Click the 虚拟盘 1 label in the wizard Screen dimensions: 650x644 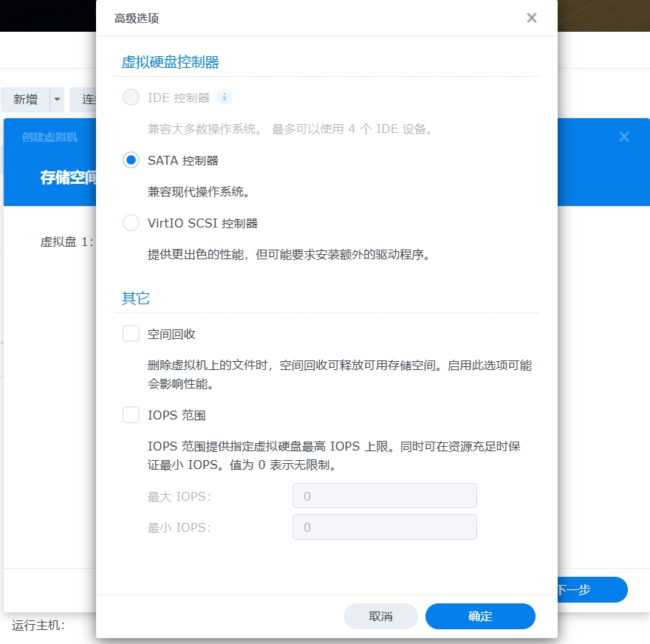click(x=66, y=241)
